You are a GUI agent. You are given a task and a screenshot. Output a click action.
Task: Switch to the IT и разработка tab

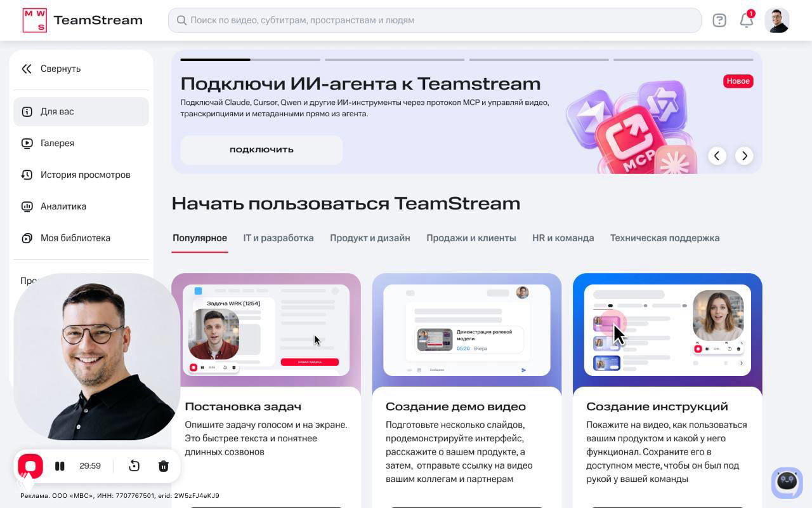click(x=278, y=238)
